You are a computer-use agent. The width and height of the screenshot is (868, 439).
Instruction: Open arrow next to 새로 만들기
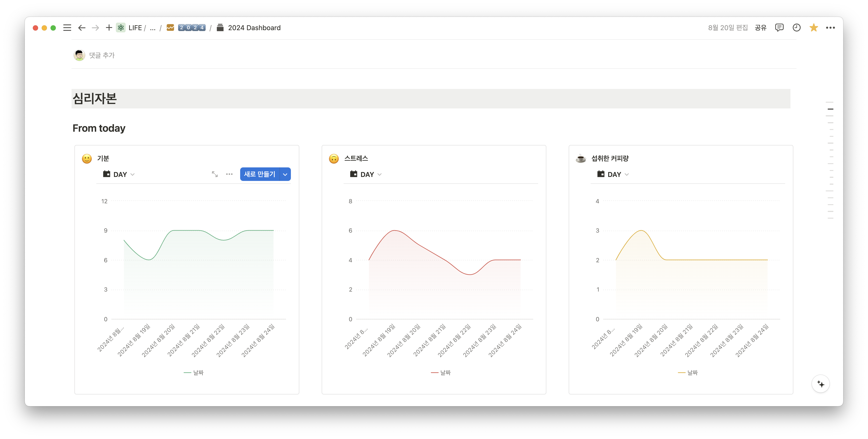coord(285,174)
